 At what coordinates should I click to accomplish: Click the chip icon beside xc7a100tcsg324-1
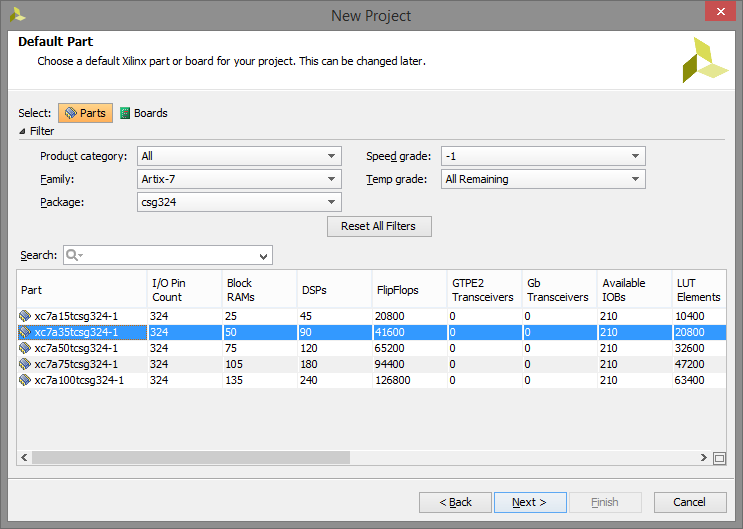[x=25, y=380]
